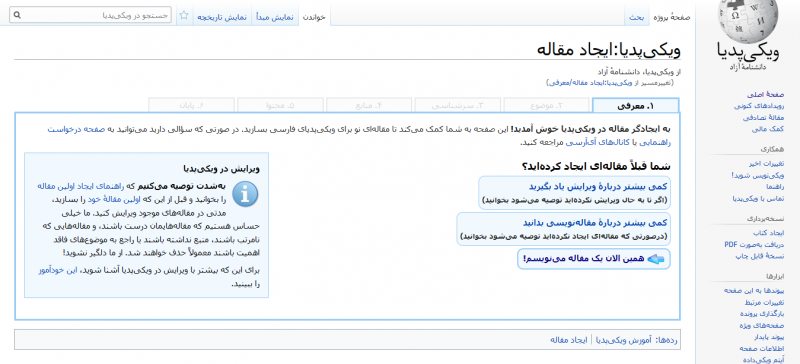The height and width of the screenshot is (364, 800).
Task: Click ایجاد کتاب in the sidebar
Action: [x=769, y=233]
